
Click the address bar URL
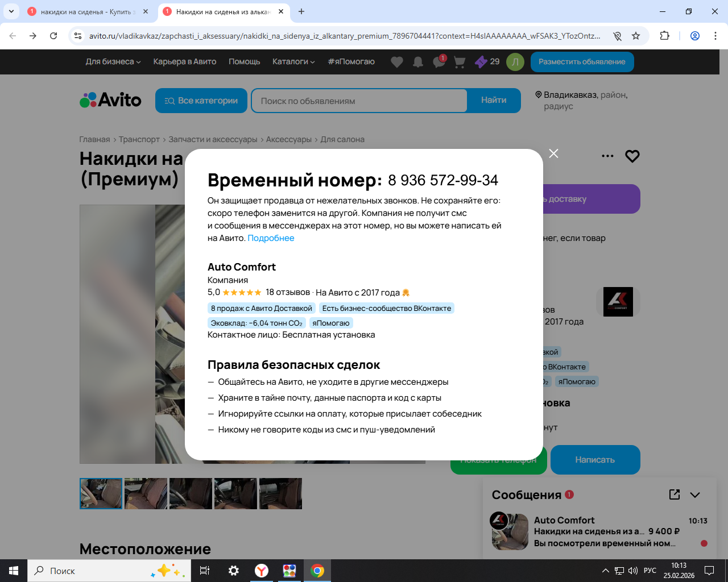point(345,36)
